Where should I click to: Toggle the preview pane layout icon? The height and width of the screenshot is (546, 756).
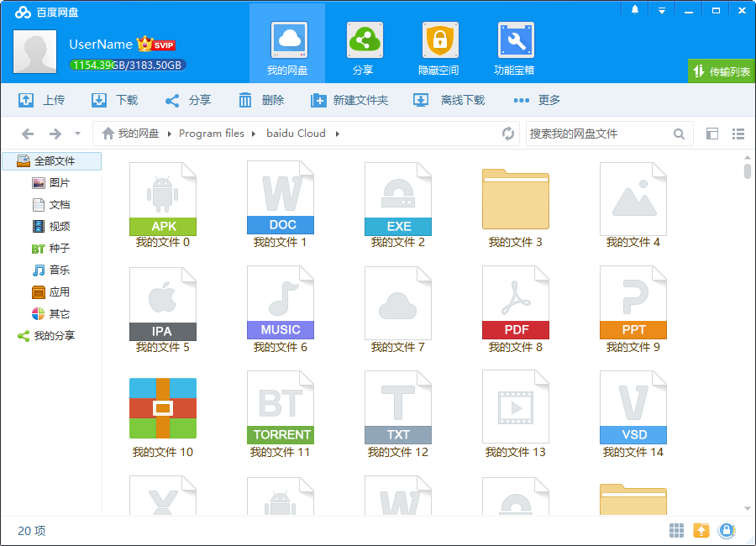click(x=712, y=134)
